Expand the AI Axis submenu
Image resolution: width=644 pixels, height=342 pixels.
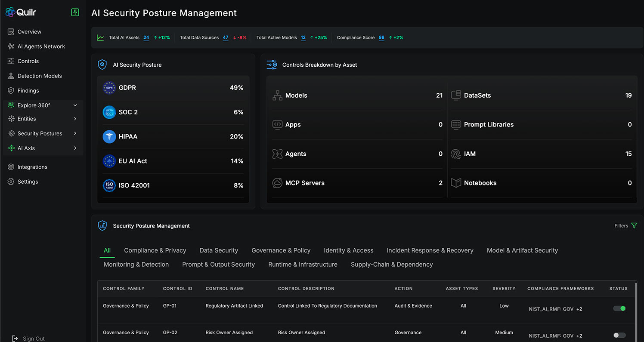(75, 148)
